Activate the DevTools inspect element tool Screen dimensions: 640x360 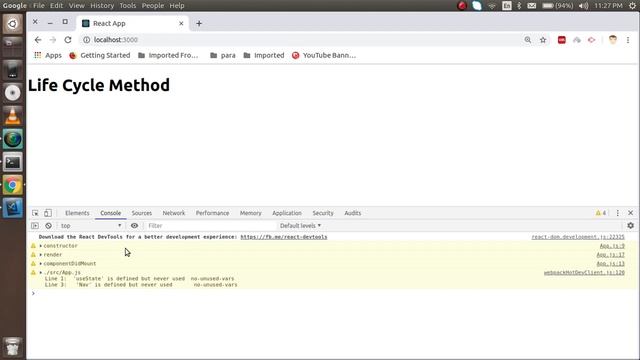tap(35, 213)
